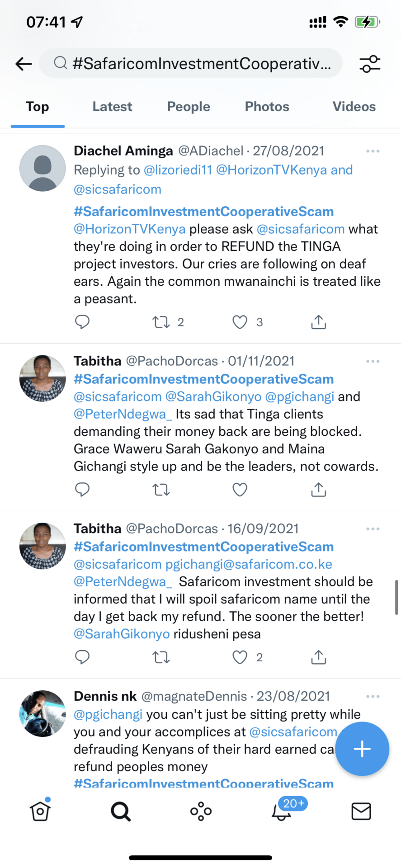Share Tabitha's 16/09/2021 tweet
Image resolution: width=401 pixels, height=868 pixels.
click(x=318, y=657)
